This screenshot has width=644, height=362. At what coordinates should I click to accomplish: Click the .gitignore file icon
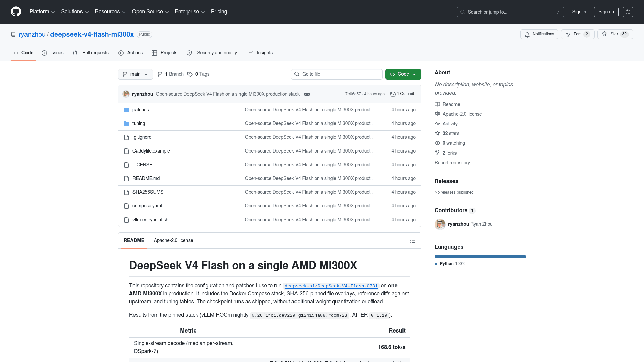[x=126, y=137]
